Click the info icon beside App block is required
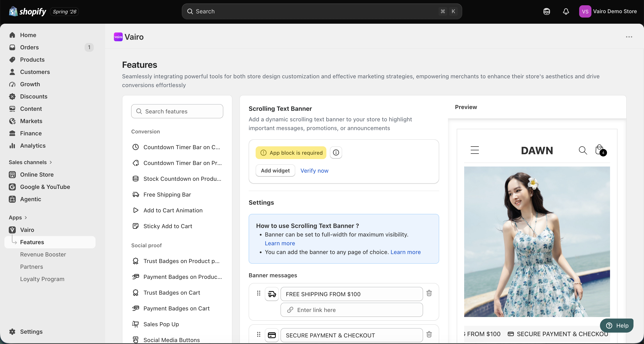644x344 pixels. [x=336, y=152]
